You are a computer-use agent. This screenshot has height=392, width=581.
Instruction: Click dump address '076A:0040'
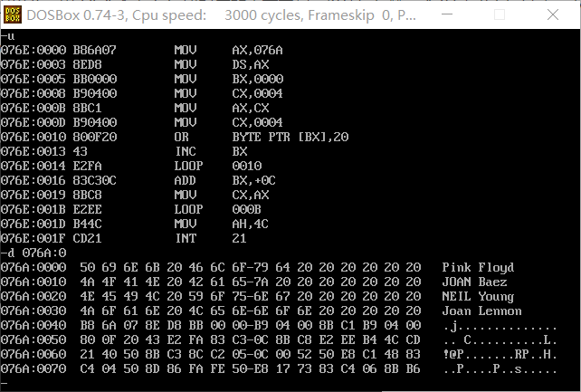[x=33, y=325]
